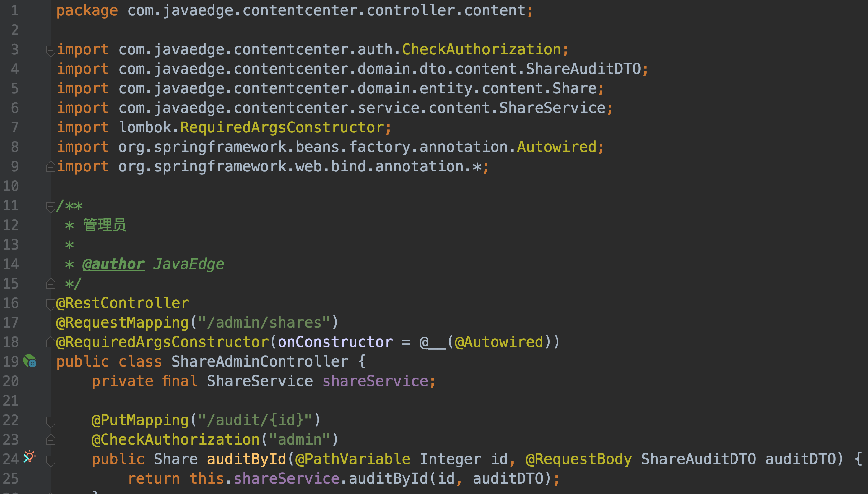Click JavaEdge author name in Javadoc
The width and height of the screenshot is (868, 494).
[x=188, y=264]
